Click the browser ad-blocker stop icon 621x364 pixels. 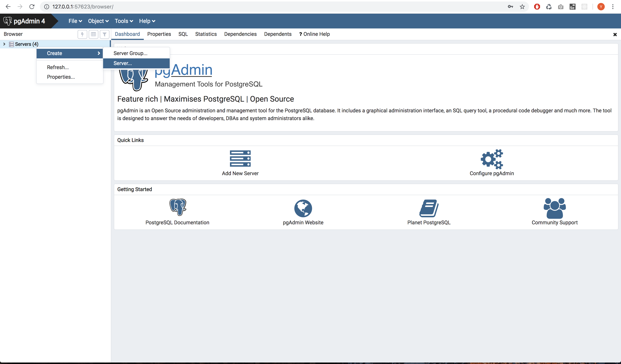(537, 7)
